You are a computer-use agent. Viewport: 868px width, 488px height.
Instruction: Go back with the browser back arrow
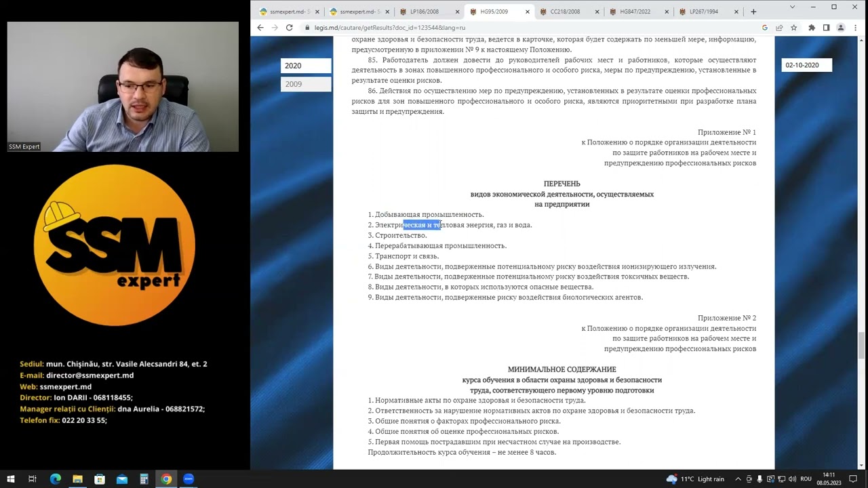tap(260, 28)
